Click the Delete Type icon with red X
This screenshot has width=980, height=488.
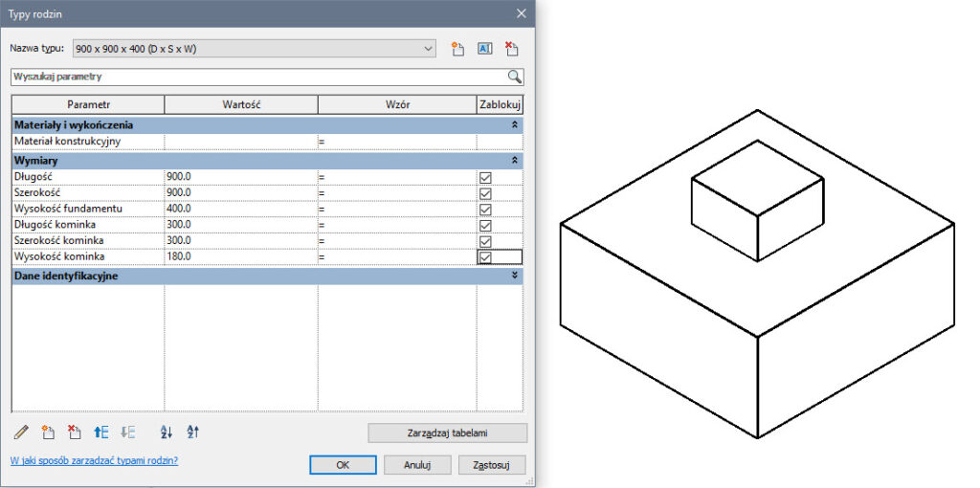[512, 49]
